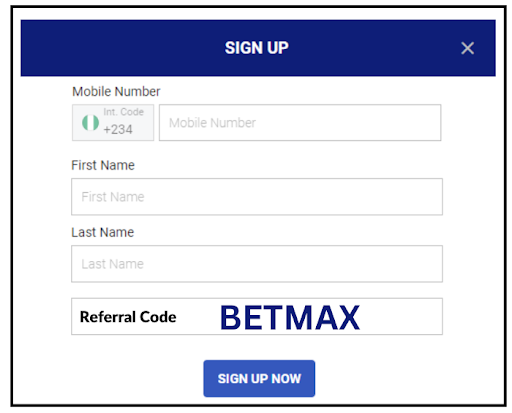Click the bold Referral Code label
This screenshot has width=512, height=413.
point(128,317)
